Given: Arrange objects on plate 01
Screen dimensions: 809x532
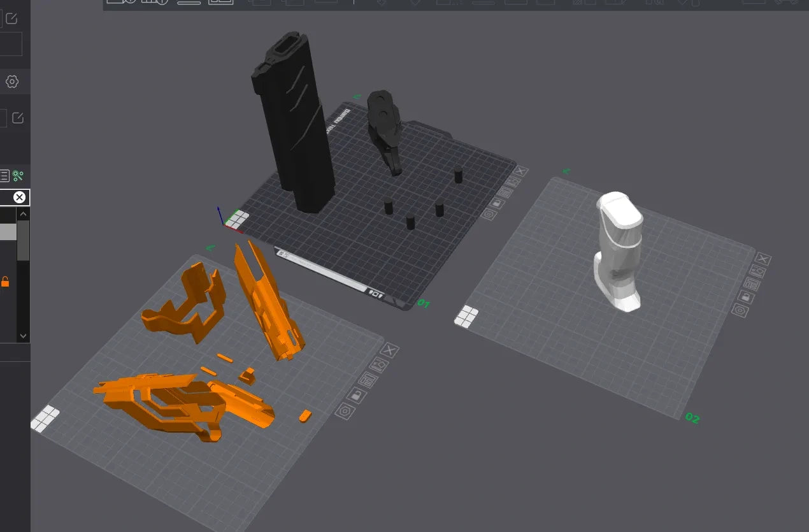Looking at the screenshot, I should [506, 192].
